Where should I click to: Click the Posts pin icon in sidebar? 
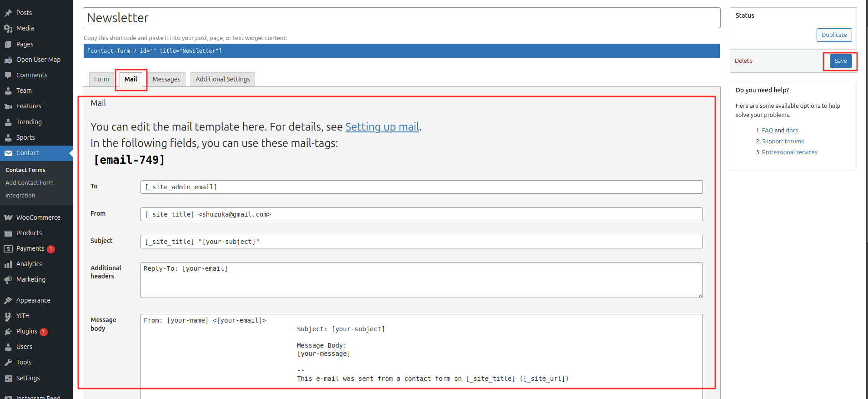8,13
